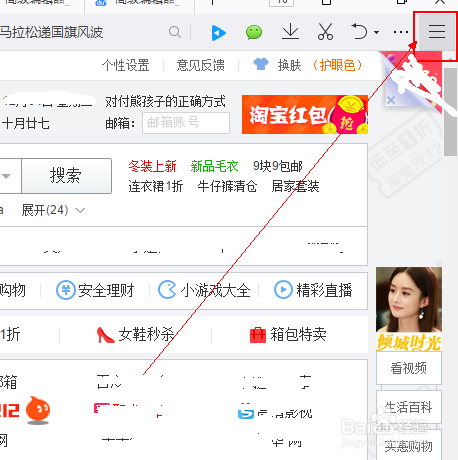Open the blue video play extension icon
This screenshot has height=460, width=458.
click(219, 33)
